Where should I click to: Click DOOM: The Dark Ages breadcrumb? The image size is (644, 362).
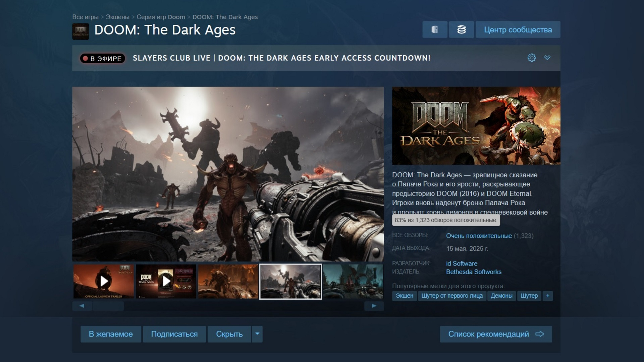(x=225, y=17)
